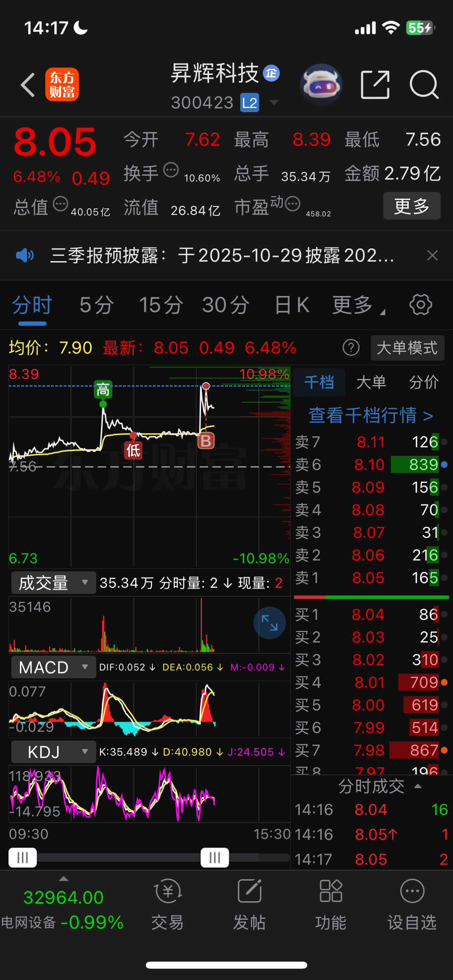Screen dimensions: 453x980
Task: Open 查看千档行情 link
Action: pyautogui.click(x=370, y=415)
